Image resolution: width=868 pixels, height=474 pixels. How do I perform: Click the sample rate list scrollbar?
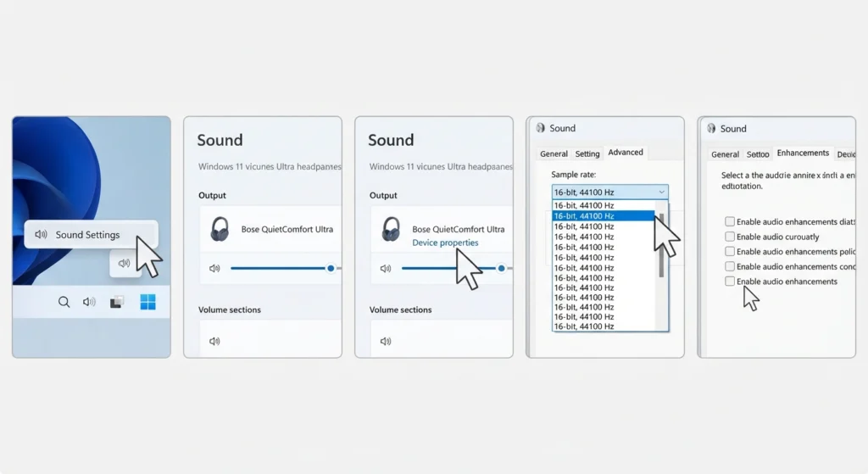point(661,245)
